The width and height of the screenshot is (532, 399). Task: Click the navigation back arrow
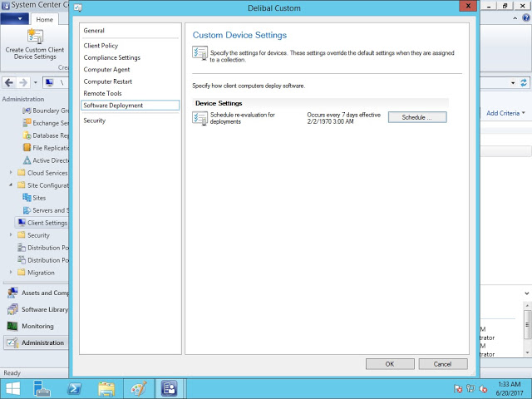[9, 83]
